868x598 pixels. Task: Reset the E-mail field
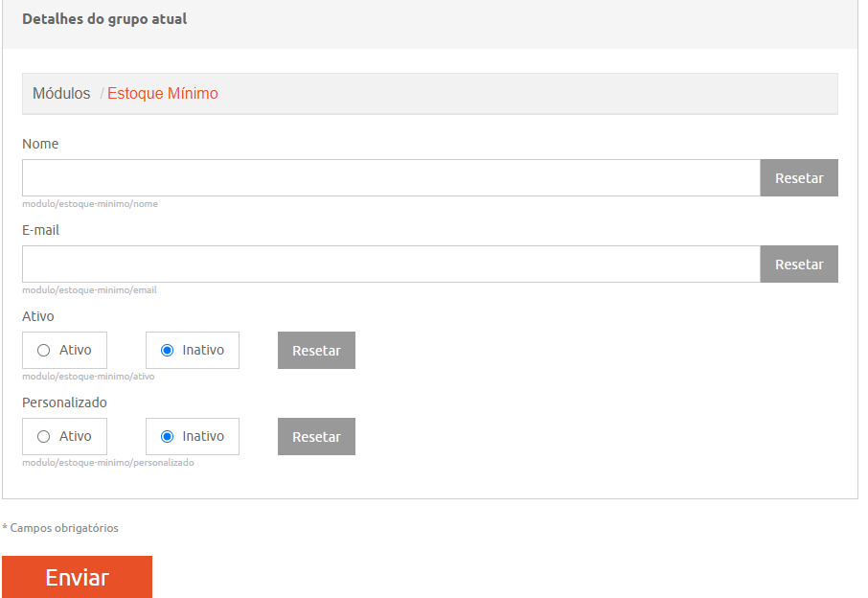coord(799,264)
